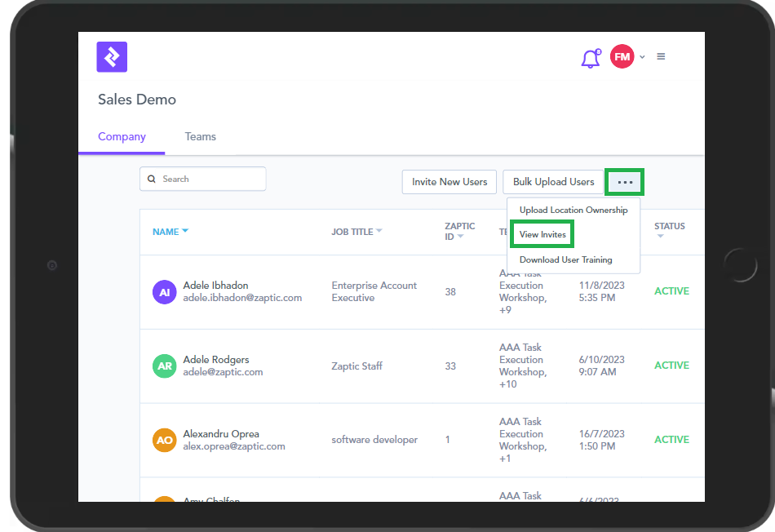Sort by the ZAPTIC ID column
Viewport: 775px width, 532px height.
pyautogui.click(x=454, y=231)
